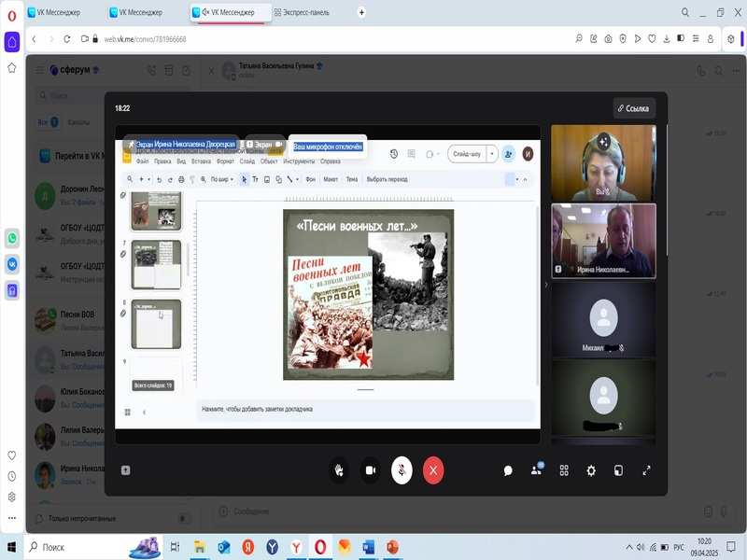The width and height of the screenshot is (747, 560).
Task: Call Татьяна Васильевна via phone icon
Action: tap(701, 71)
